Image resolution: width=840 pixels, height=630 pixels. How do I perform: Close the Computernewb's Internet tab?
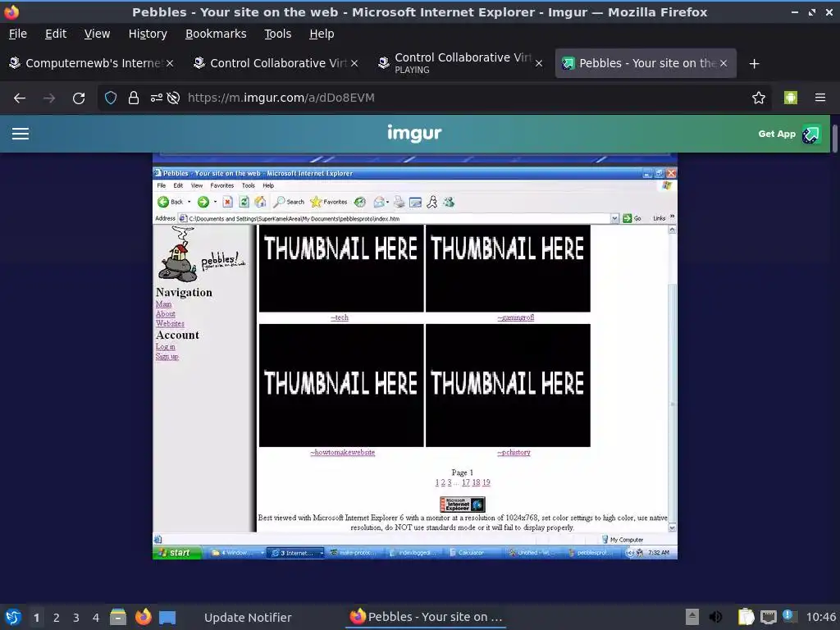(x=170, y=63)
